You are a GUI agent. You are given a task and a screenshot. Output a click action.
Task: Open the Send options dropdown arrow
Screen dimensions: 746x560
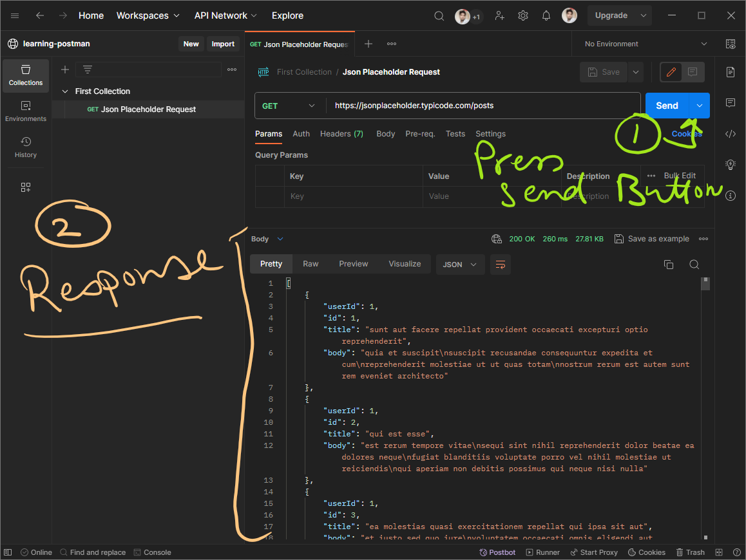tap(700, 106)
